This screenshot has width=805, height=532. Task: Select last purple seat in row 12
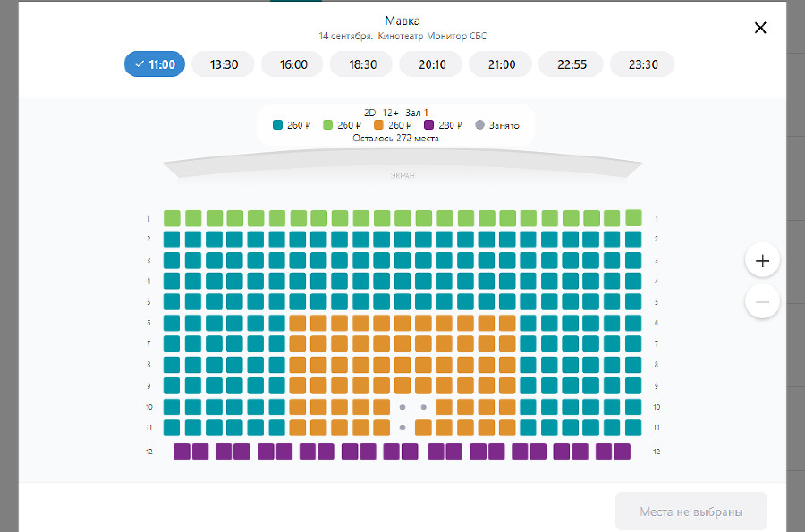(623, 452)
